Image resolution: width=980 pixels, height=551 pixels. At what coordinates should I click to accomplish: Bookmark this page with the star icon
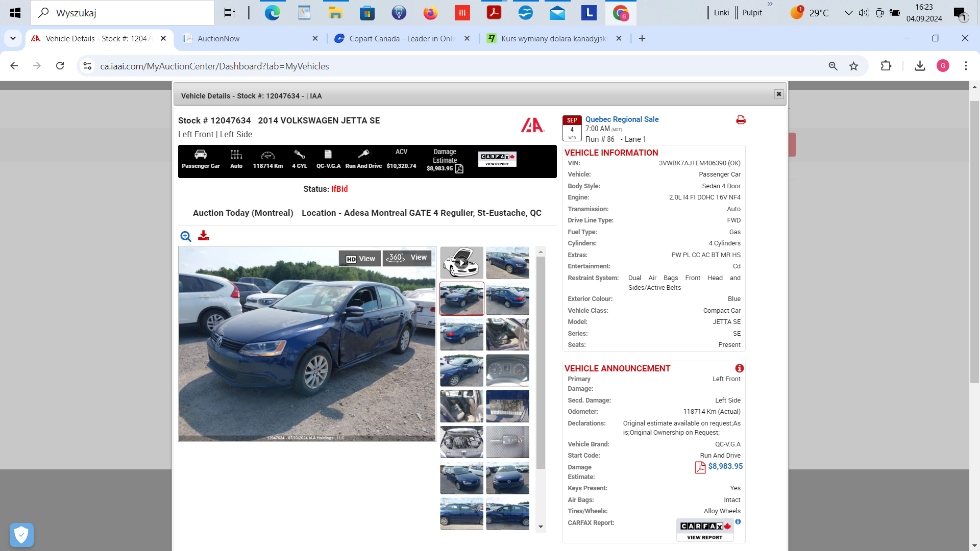tap(853, 66)
